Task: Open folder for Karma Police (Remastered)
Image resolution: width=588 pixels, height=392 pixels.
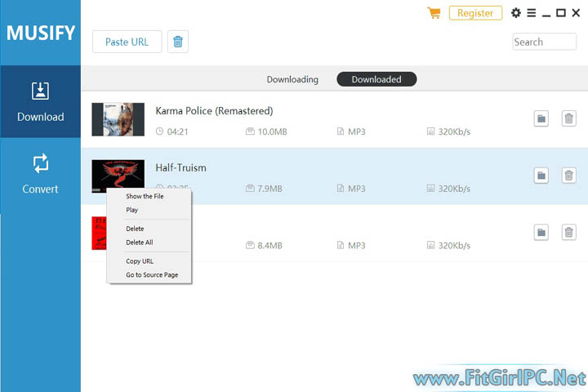Action: (541, 119)
